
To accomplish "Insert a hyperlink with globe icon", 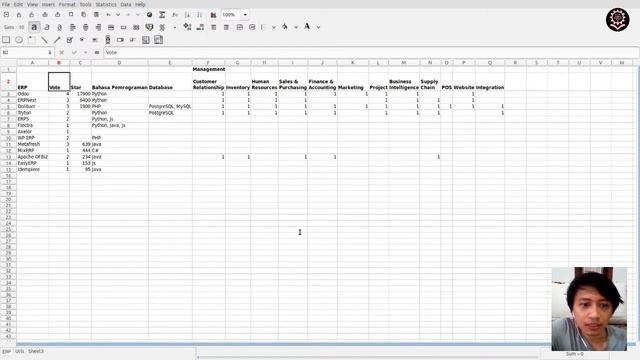I will point(149,15).
